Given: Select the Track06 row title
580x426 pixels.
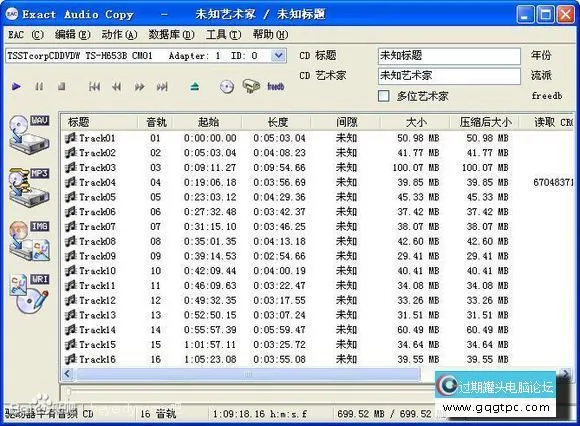Looking at the screenshot, I should 97,212.
